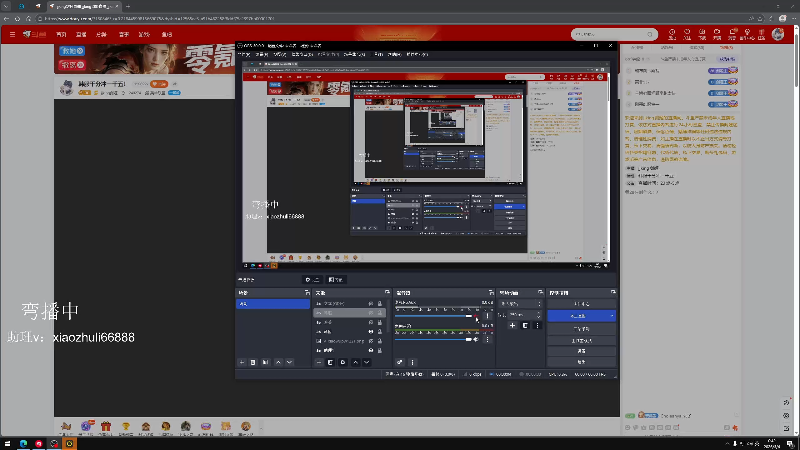Viewport: 800px width, 450px height.
Task: Mute the second audio mixer channel speaker
Action: [476, 339]
